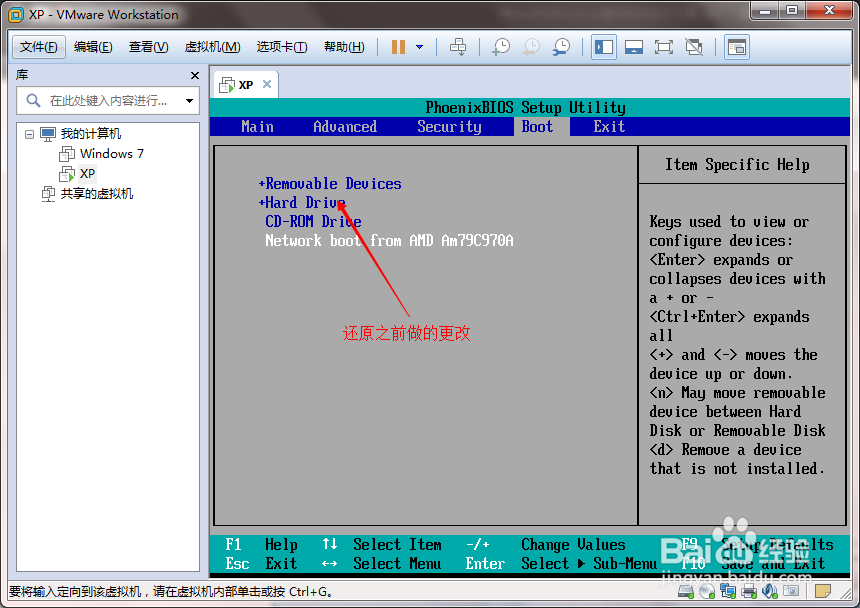860x608 pixels.
Task: Click the Select Item footer label
Action: pyautogui.click(x=397, y=544)
